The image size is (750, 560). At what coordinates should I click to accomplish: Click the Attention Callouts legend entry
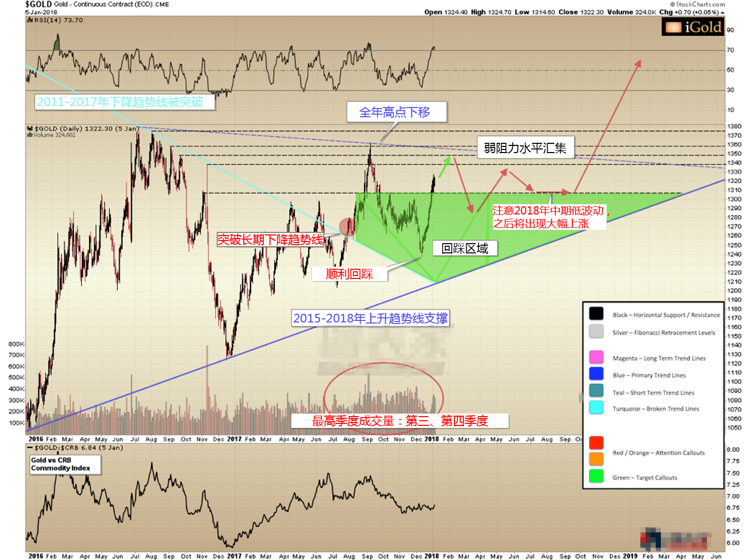tap(659, 453)
